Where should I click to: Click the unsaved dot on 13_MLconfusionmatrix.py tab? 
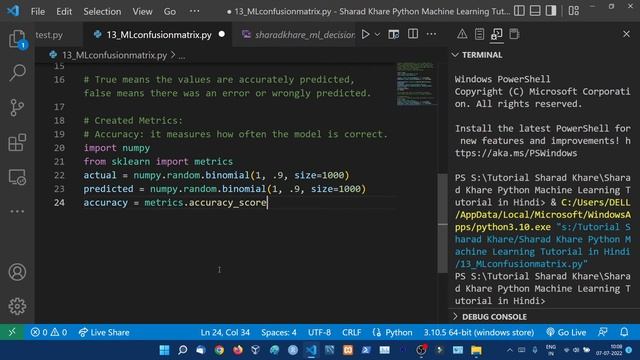tap(222, 35)
